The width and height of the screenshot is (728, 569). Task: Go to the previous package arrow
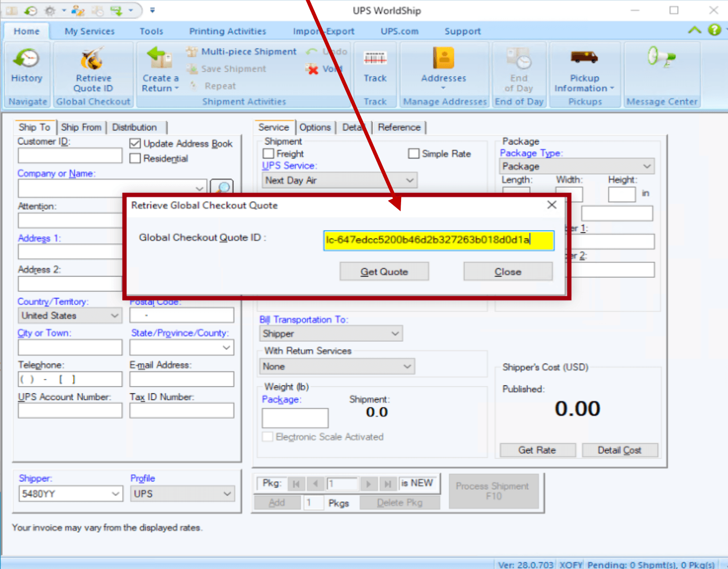[x=316, y=484]
